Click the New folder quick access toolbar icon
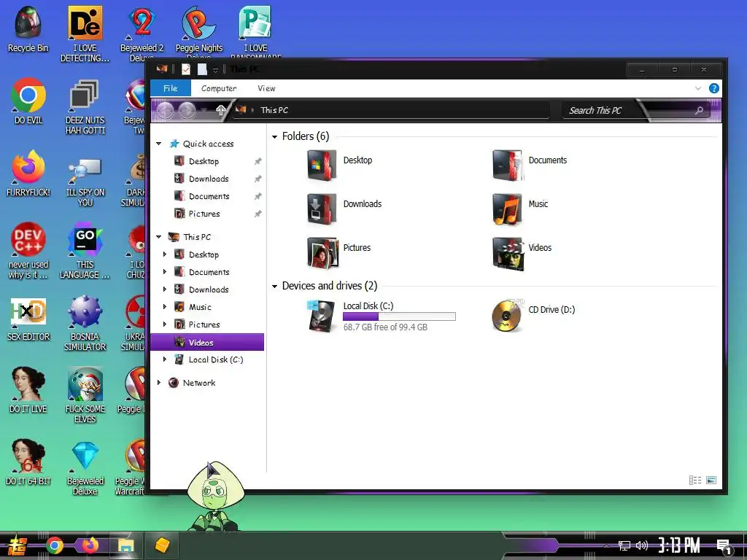 coord(202,69)
